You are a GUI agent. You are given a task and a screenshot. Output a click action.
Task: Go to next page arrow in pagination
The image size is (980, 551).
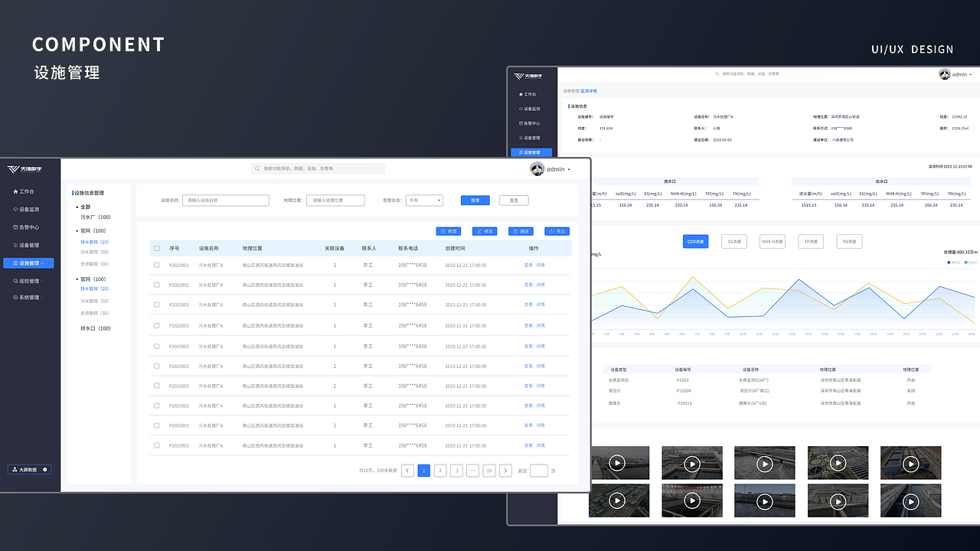click(505, 471)
